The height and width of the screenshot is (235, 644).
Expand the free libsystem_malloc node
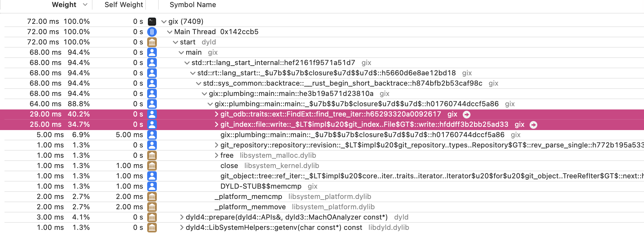(x=217, y=155)
